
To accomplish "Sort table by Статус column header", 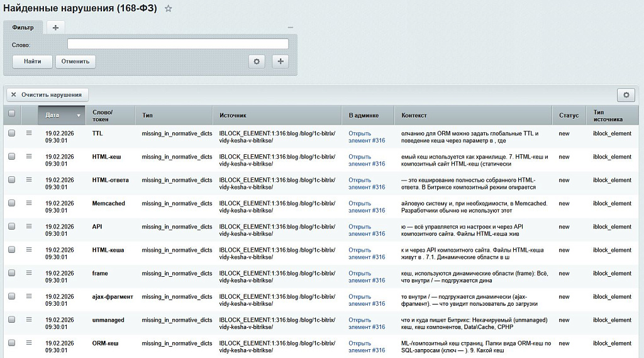I will point(569,115).
